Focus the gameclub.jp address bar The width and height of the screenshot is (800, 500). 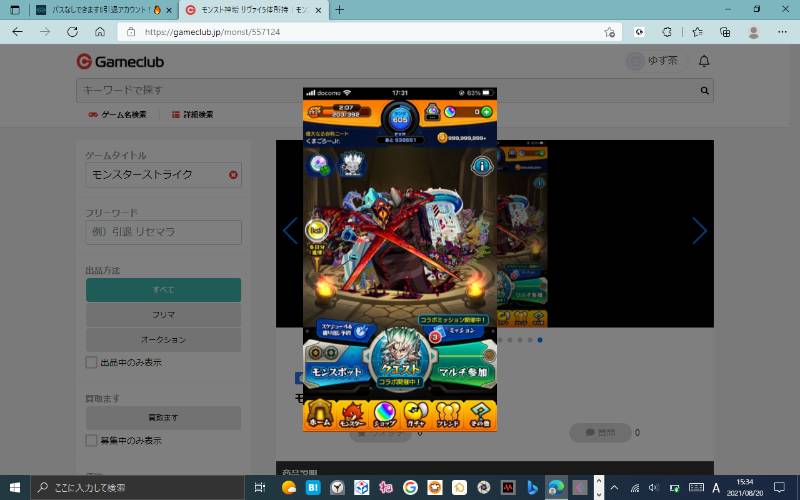pyautogui.click(x=367, y=32)
